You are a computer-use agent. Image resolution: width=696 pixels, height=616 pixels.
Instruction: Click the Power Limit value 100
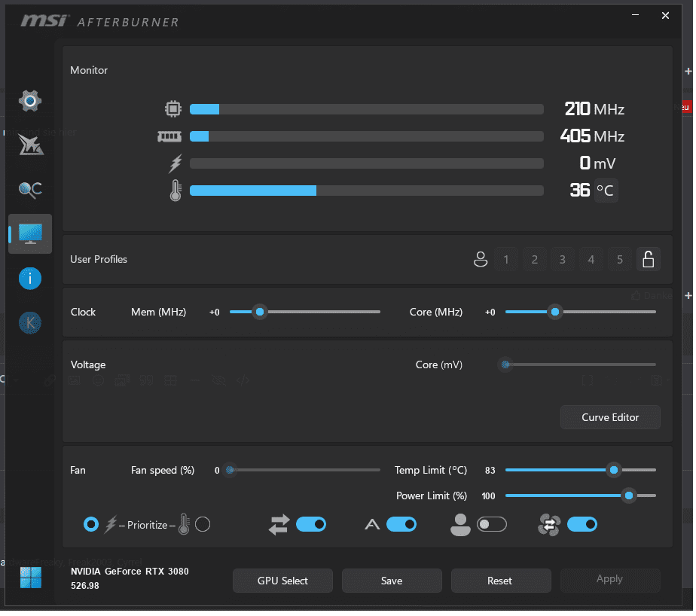point(489,497)
